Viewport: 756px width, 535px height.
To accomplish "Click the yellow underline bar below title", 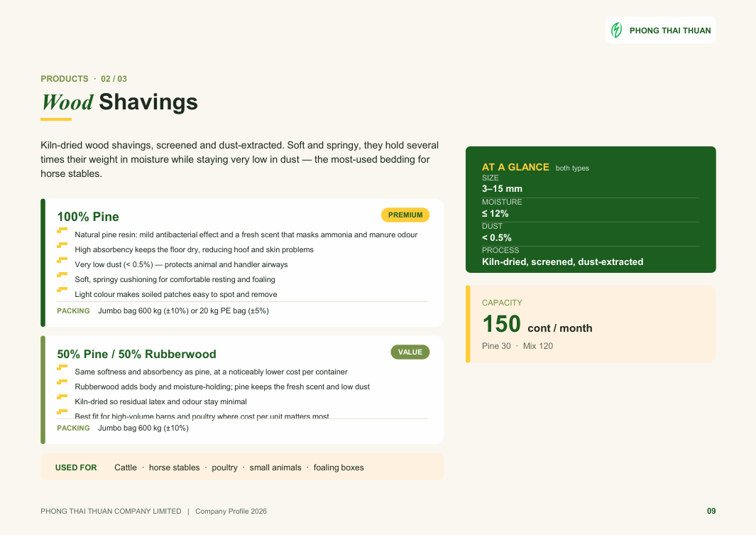I will [56, 119].
